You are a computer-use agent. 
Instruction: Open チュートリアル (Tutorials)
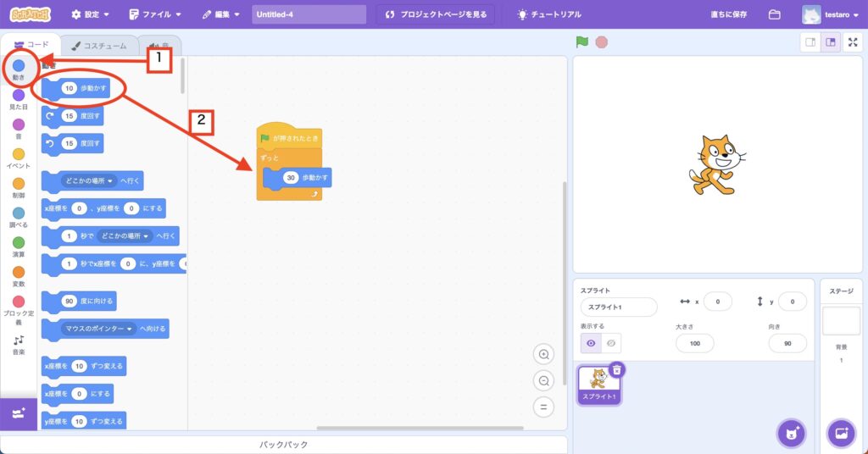(549, 14)
